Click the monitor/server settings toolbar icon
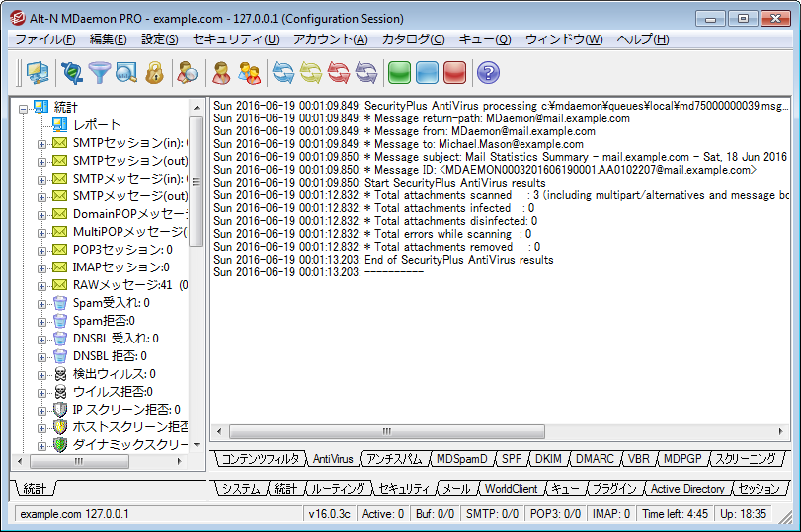The height and width of the screenshot is (532, 801). click(x=38, y=72)
